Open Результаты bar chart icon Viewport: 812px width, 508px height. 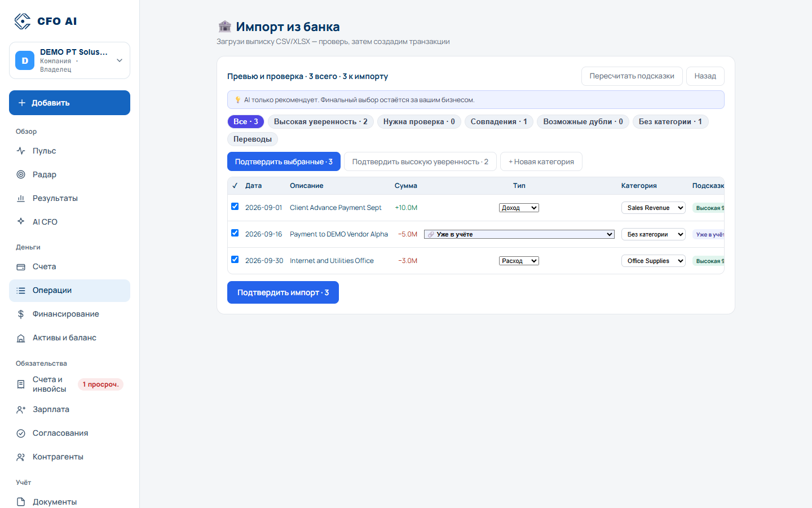[21, 198]
